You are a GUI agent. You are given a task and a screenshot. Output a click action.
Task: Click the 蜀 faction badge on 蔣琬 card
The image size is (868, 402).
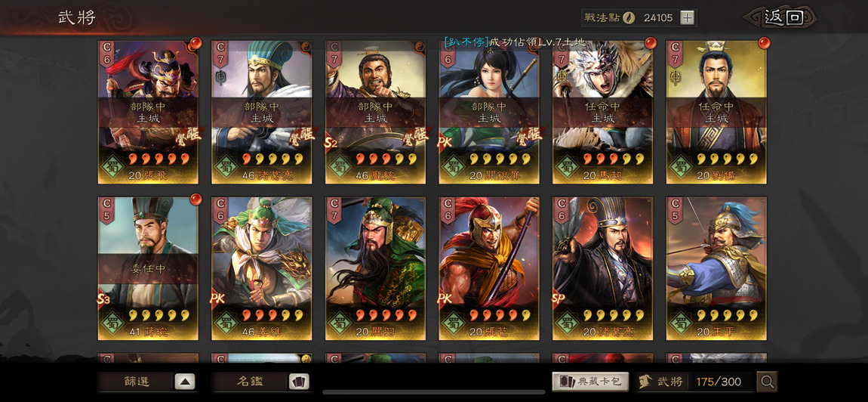click(112, 323)
